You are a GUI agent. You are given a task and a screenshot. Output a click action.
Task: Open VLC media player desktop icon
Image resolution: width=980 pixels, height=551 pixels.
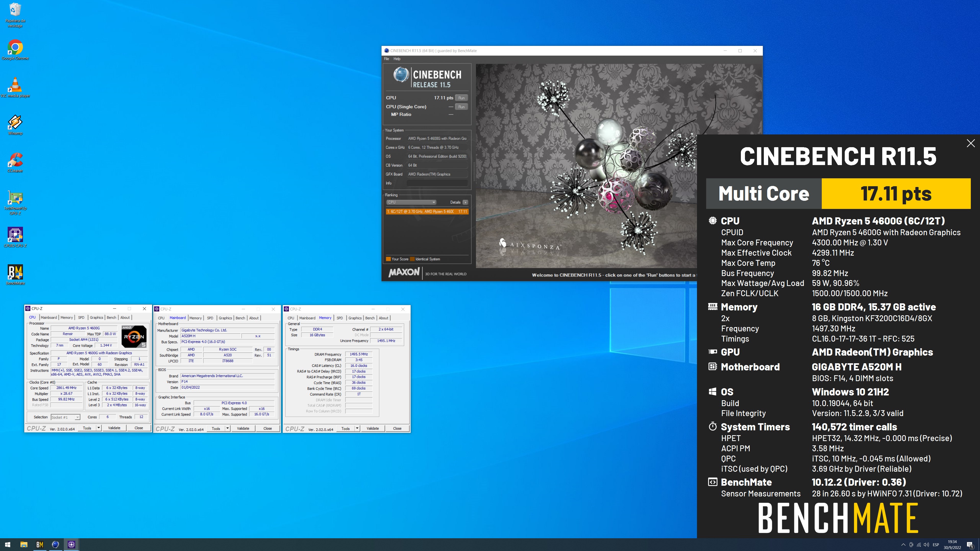coord(15,87)
